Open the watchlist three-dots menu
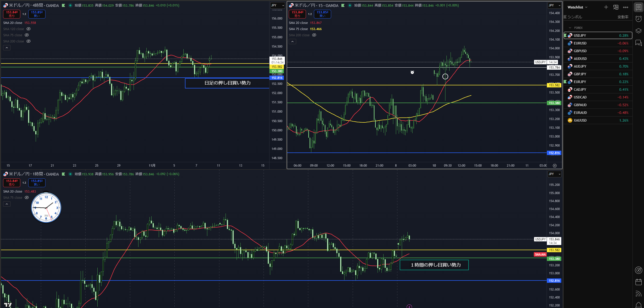The image size is (644, 308). pyautogui.click(x=626, y=7)
